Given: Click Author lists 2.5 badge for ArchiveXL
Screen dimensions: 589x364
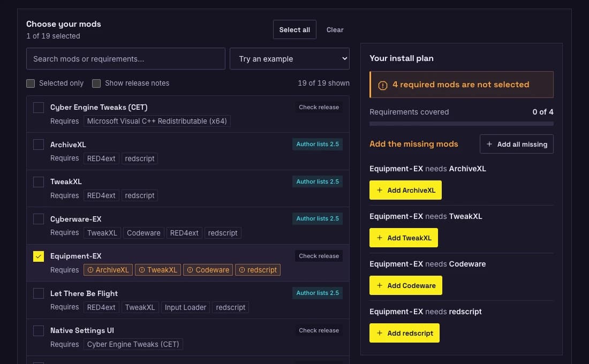Looking at the screenshot, I should pyautogui.click(x=318, y=144).
